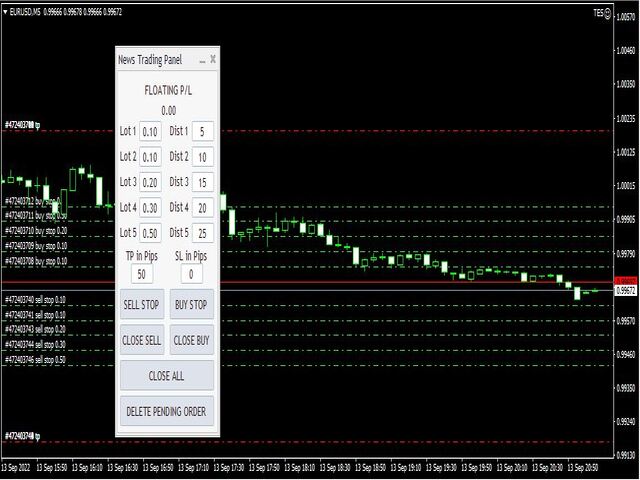
Task: Select order label #472403708 buy stop 0.10
Action: tap(36, 261)
